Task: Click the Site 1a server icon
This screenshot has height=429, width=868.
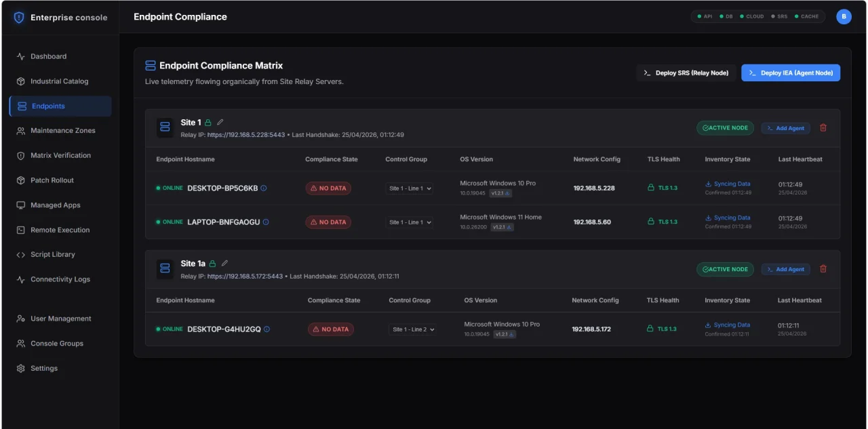Action: click(x=165, y=268)
